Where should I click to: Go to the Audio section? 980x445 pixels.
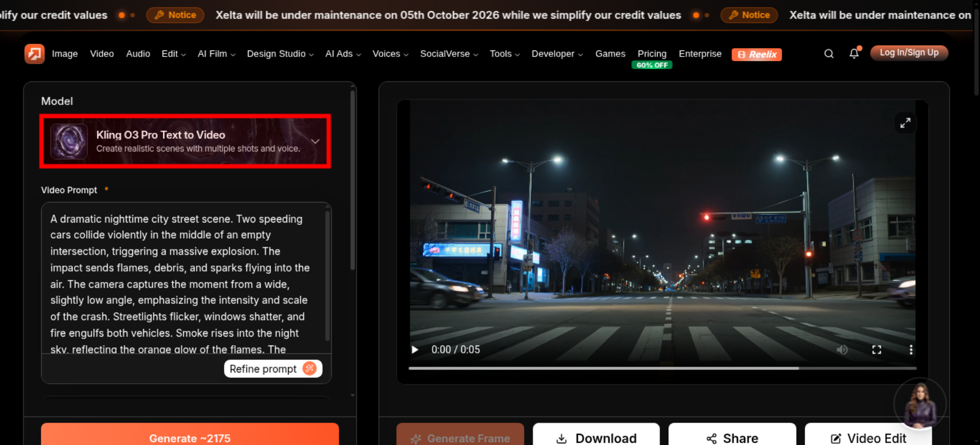(138, 54)
